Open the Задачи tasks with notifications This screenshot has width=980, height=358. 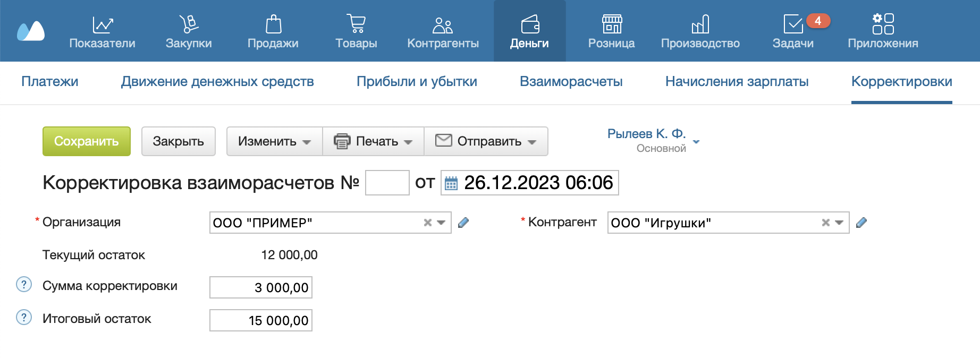click(793, 32)
